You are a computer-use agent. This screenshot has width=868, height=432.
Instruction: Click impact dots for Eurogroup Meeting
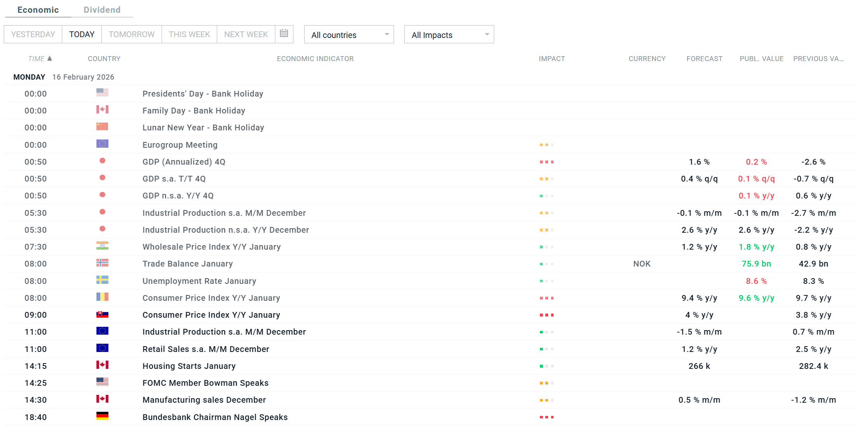coord(547,145)
